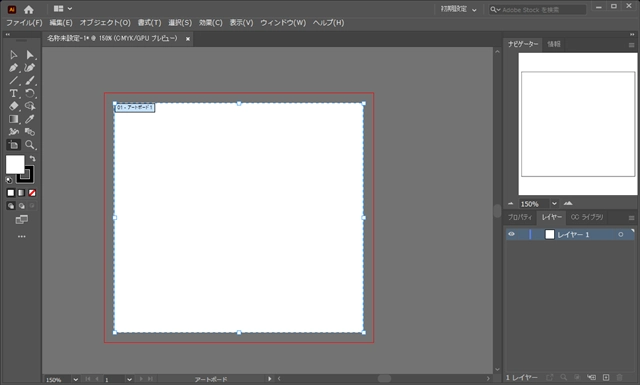Select the Paintbrush tool
This screenshot has height=385, width=640.
tap(30, 80)
